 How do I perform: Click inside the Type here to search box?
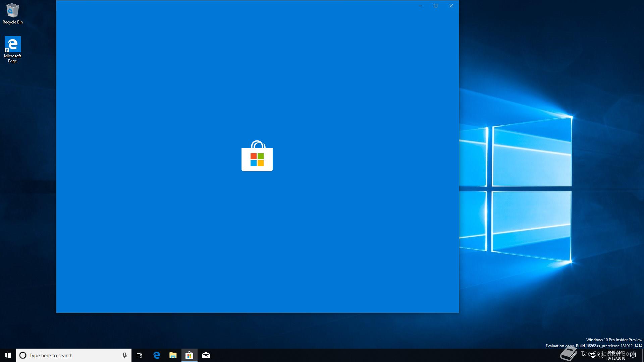point(67,355)
